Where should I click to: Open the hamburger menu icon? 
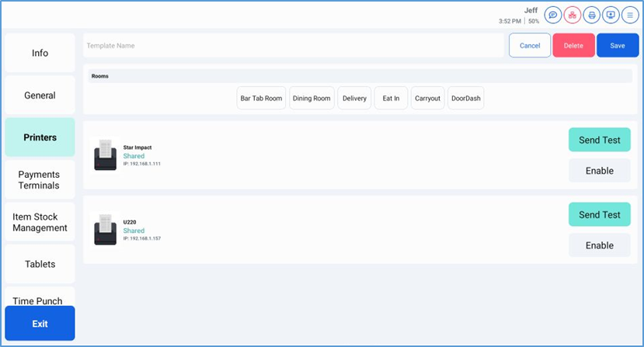pos(629,15)
